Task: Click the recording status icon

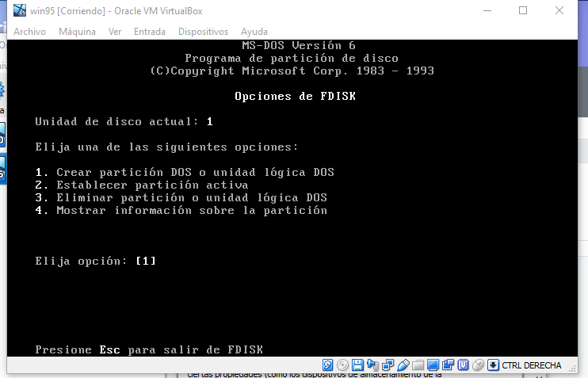Action: (x=448, y=365)
